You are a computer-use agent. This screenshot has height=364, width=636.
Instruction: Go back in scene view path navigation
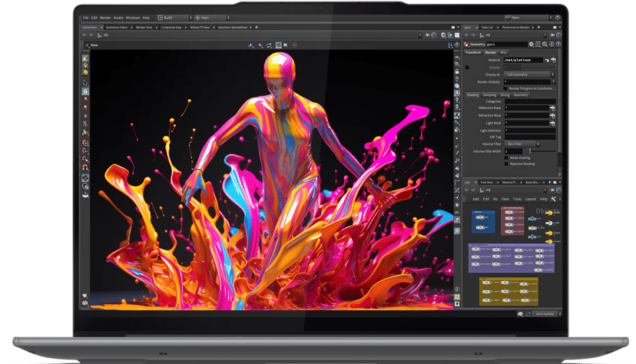tap(84, 35)
